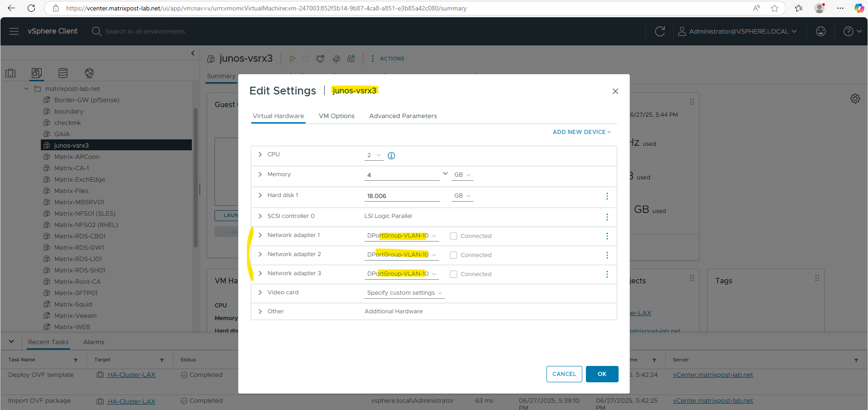
Task: Take snapshot of junos-vsrx3
Action: coord(351,59)
